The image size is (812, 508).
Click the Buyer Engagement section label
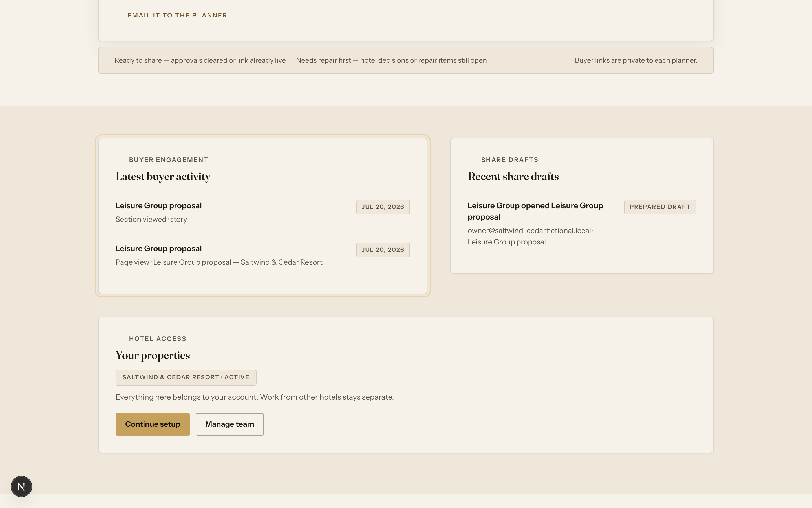168,160
